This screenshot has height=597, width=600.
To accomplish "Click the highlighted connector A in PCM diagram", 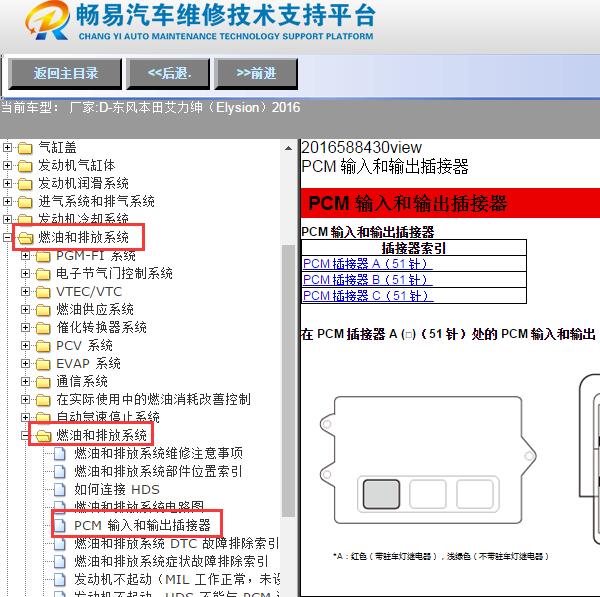I will coord(381,494).
